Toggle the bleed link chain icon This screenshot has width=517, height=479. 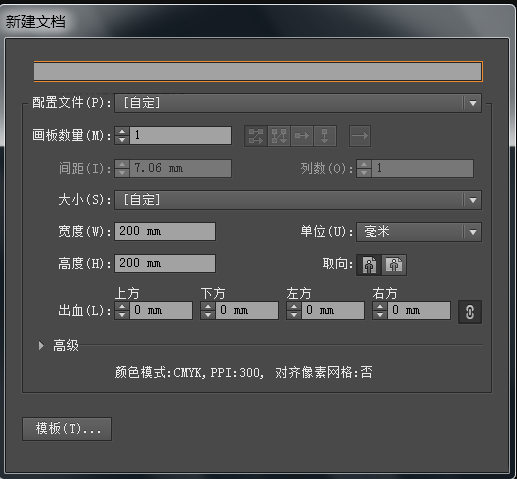[x=470, y=312]
